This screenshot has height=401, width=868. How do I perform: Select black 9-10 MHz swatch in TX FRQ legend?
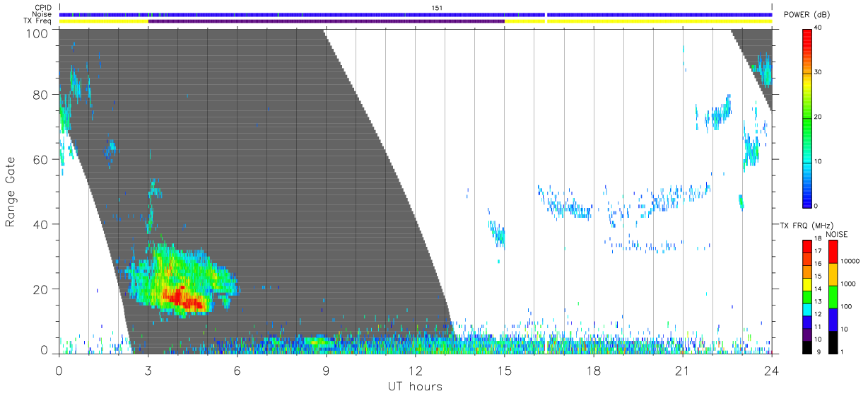[808, 346]
